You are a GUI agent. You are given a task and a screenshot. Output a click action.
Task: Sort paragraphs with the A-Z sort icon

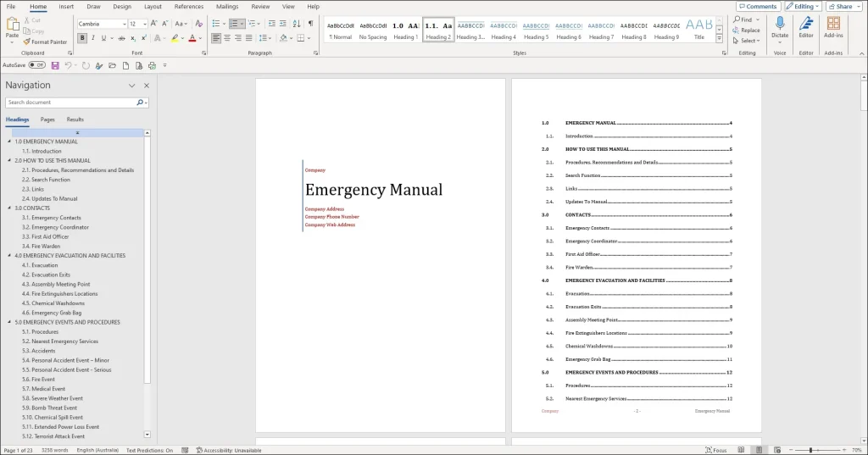pyautogui.click(x=297, y=24)
